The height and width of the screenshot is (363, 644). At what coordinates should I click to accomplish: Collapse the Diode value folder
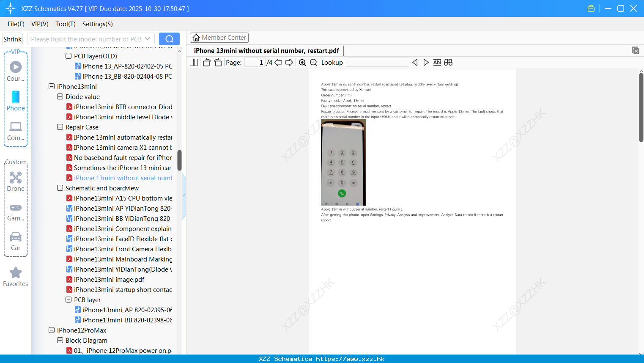pos(60,96)
